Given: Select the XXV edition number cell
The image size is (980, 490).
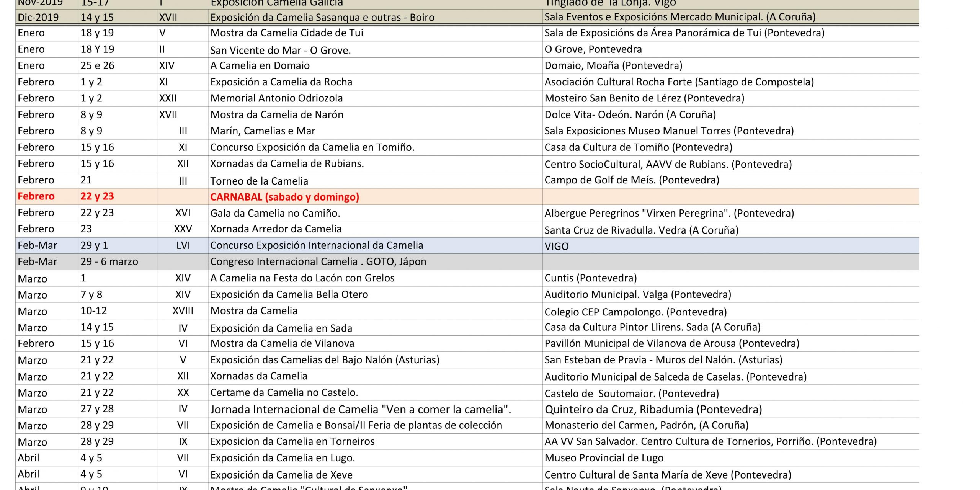Looking at the screenshot, I should coord(183,229).
